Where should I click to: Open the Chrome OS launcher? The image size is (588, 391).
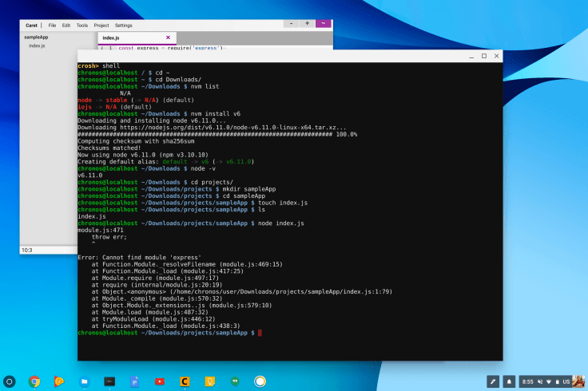(10, 381)
